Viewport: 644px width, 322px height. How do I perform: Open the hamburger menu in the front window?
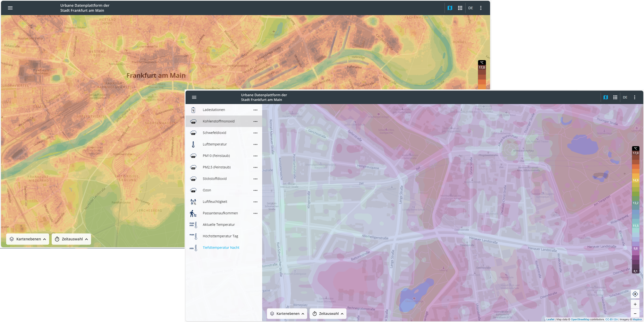pos(194,97)
